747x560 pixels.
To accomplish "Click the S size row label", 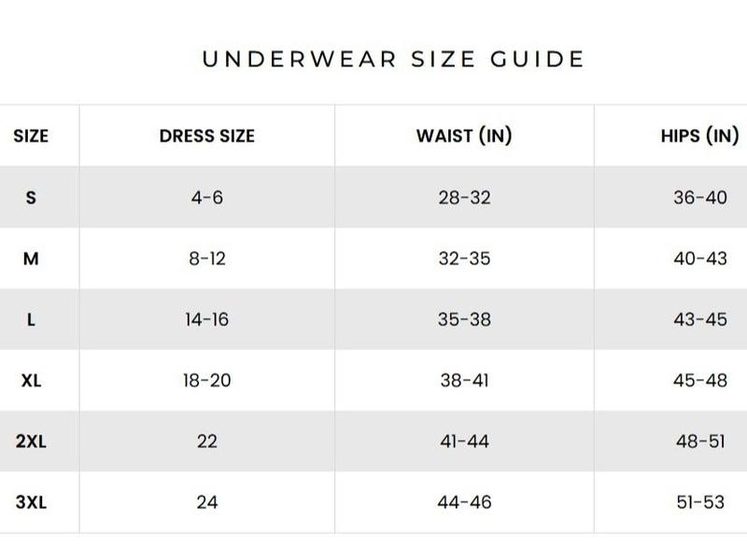I will 31,198.
